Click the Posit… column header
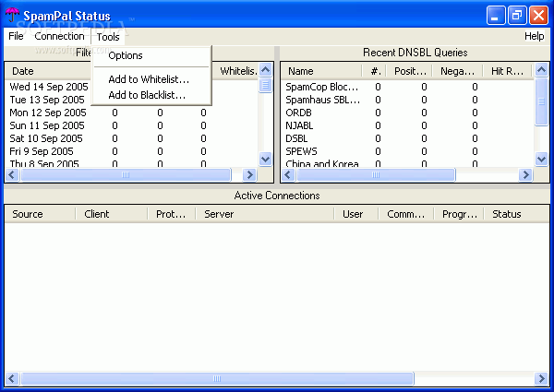The image size is (554, 392). click(410, 71)
